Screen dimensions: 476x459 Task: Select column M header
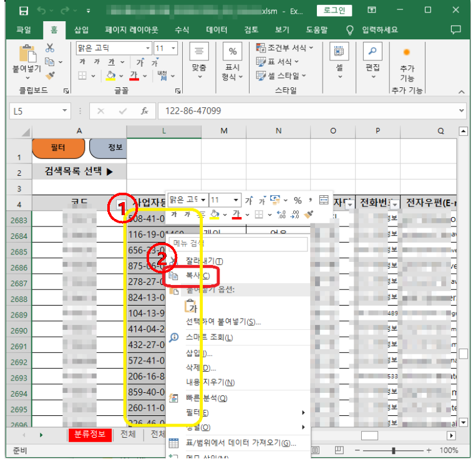(x=224, y=131)
